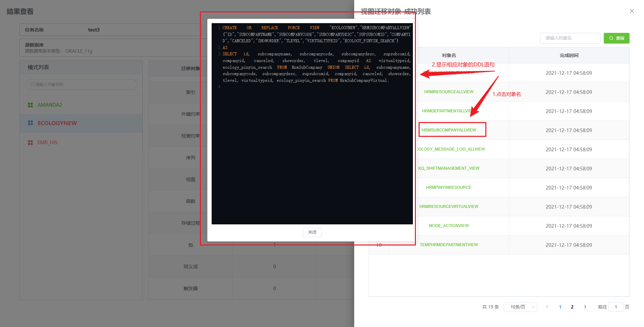Click the 请输入对象名 search field
The height and width of the screenshot is (327, 644).
click(570, 38)
